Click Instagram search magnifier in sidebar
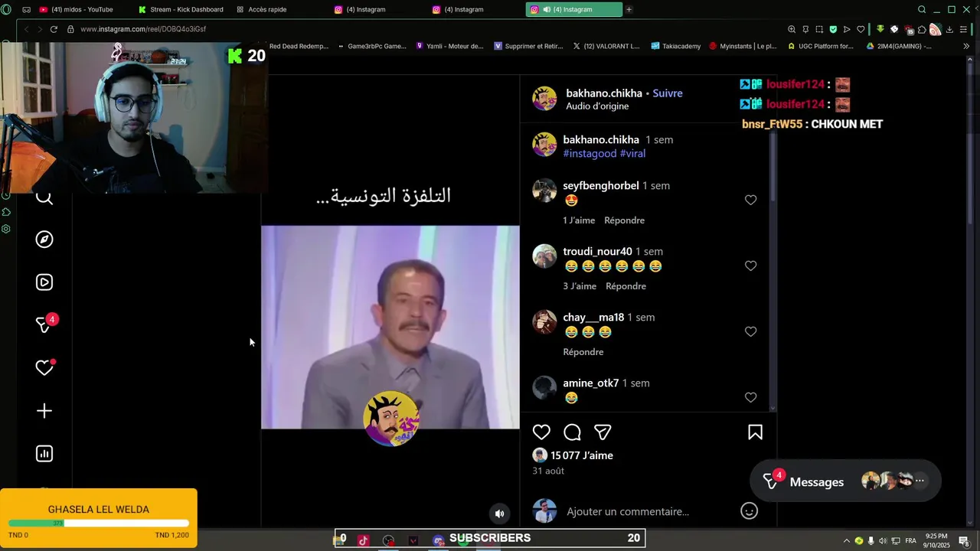 (x=44, y=198)
